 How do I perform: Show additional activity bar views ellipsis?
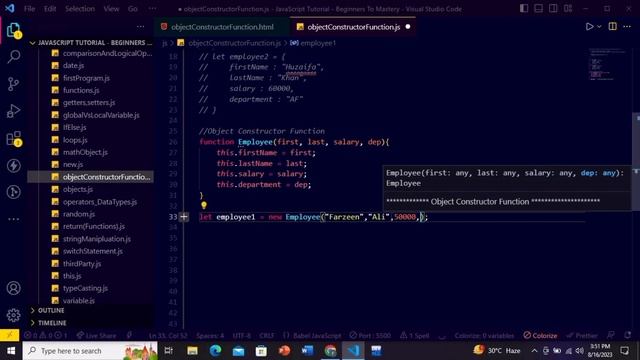(13, 219)
